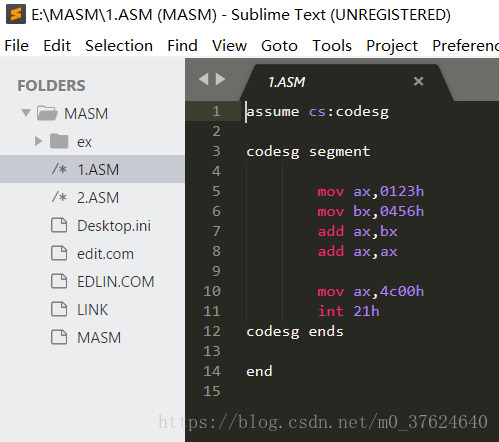Click the 'add ax,ax' instruction

(357, 251)
